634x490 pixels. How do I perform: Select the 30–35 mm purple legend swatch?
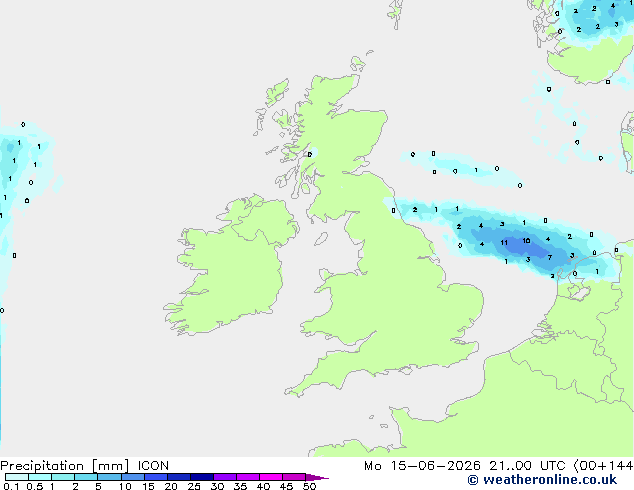click(x=225, y=477)
